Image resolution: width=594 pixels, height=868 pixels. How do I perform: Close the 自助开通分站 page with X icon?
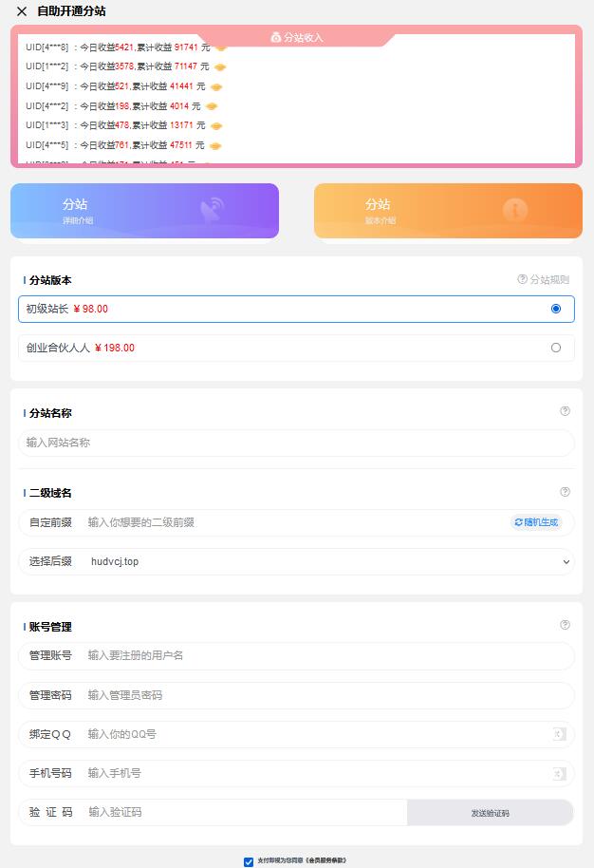(x=22, y=11)
